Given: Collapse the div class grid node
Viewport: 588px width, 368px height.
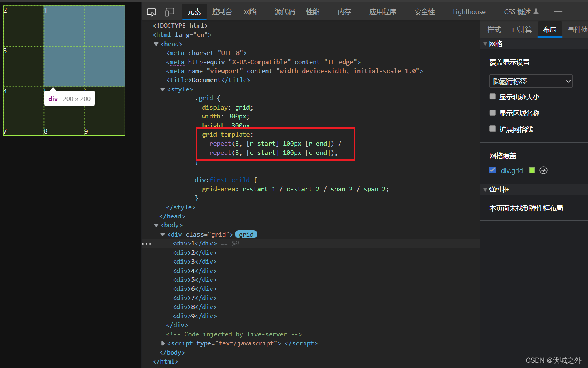Looking at the screenshot, I should pyautogui.click(x=163, y=235).
